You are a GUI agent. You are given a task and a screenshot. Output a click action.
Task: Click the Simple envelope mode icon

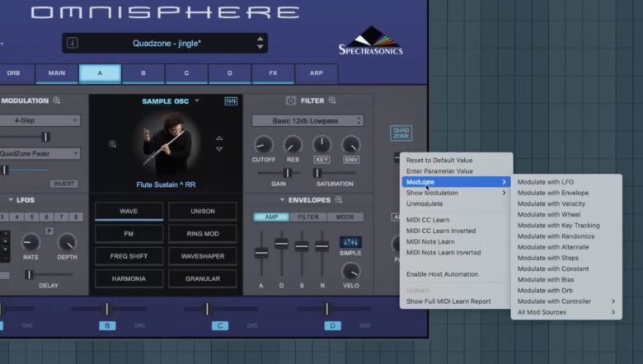[x=350, y=242]
